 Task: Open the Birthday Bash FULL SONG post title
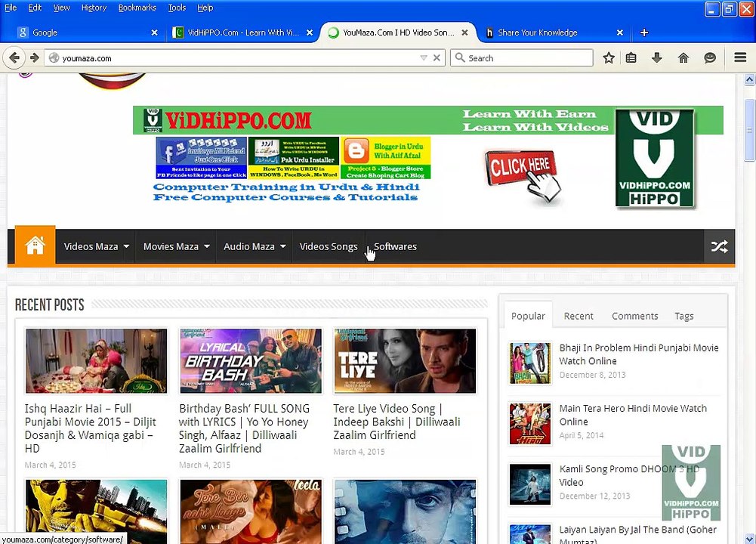pyautogui.click(x=244, y=428)
